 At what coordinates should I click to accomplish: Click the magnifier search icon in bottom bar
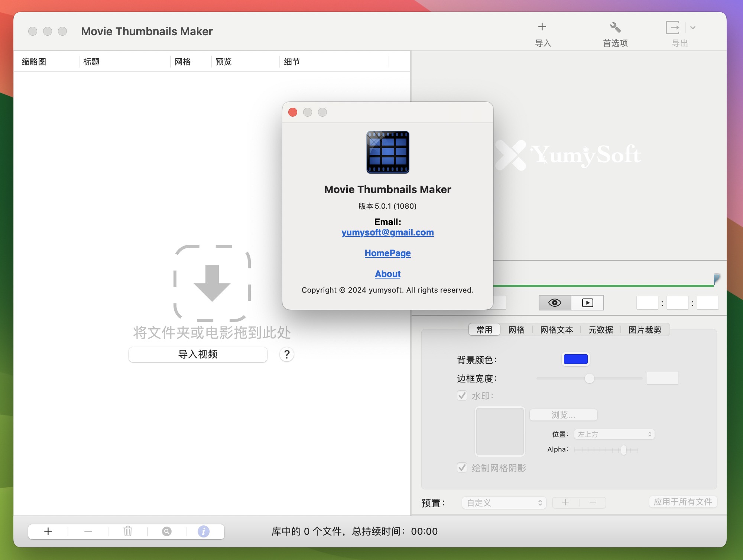[x=167, y=531]
